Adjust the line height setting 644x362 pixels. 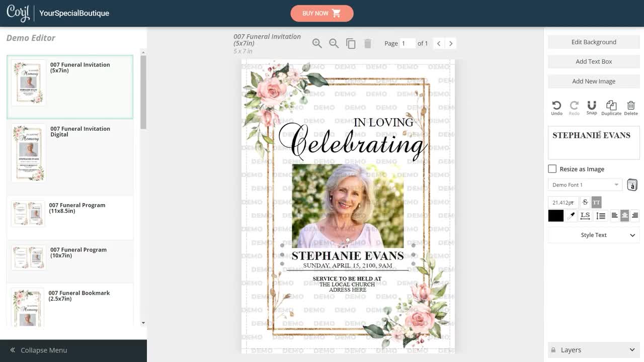(601, 215)
